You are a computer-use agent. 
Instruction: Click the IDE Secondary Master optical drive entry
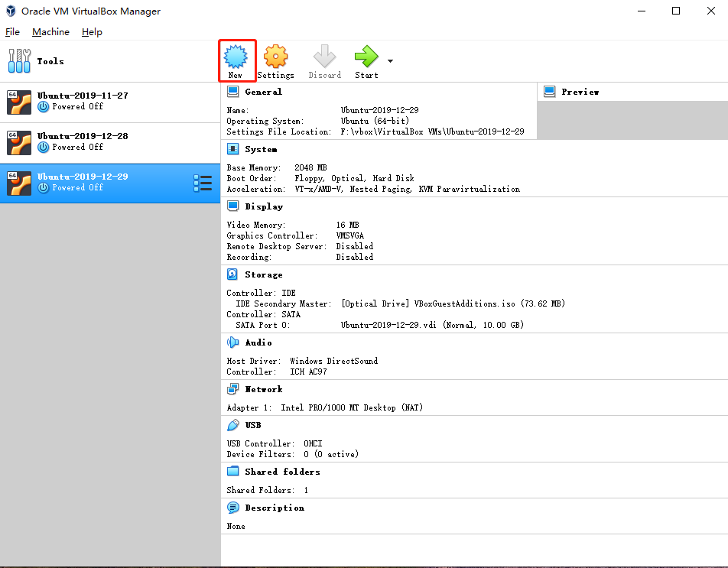(x=453, y=303)
